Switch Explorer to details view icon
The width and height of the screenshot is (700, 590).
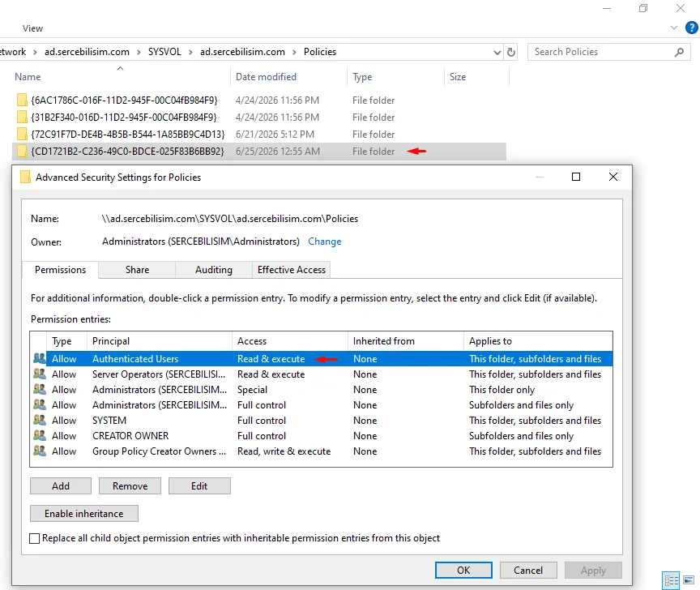[x=671, y=580]
